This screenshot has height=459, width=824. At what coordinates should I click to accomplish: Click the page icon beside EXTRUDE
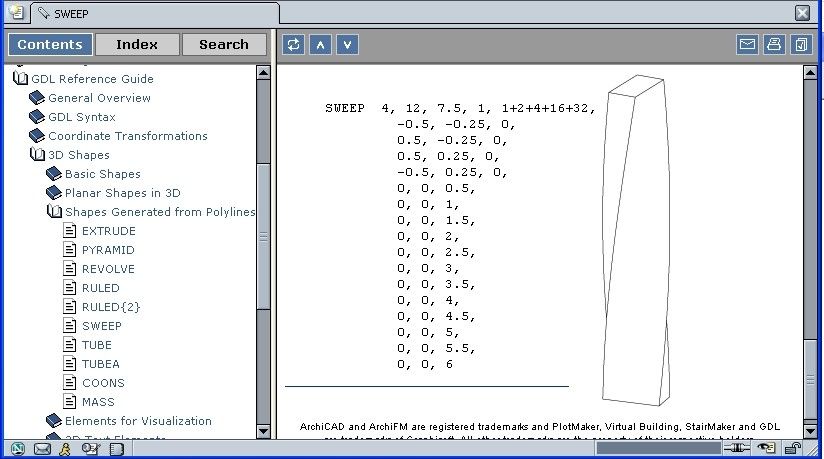[69, 230]
